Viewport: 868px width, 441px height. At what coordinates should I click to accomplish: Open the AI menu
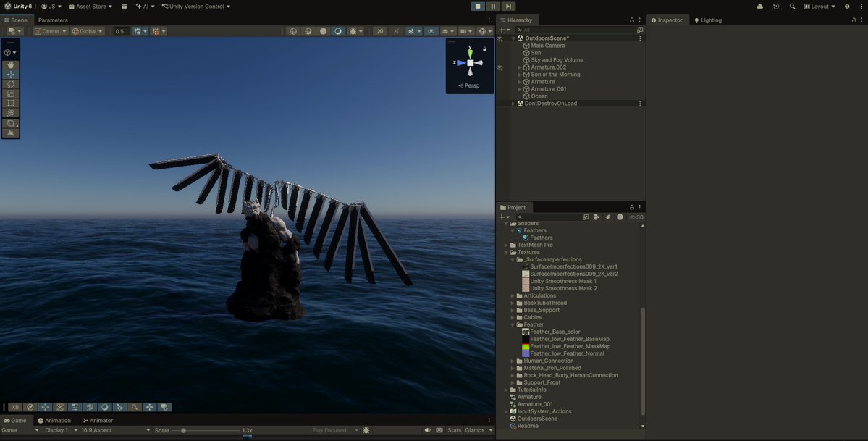145,7
